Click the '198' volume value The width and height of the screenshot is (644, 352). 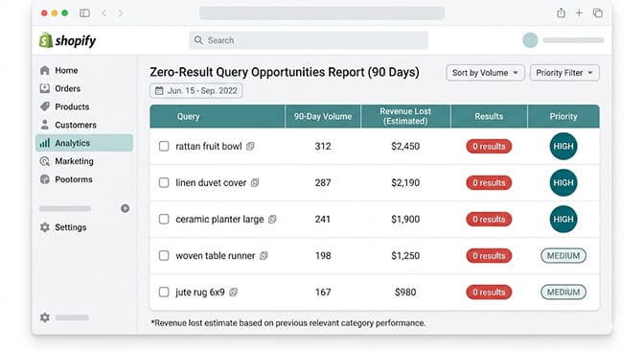(323, 256)
